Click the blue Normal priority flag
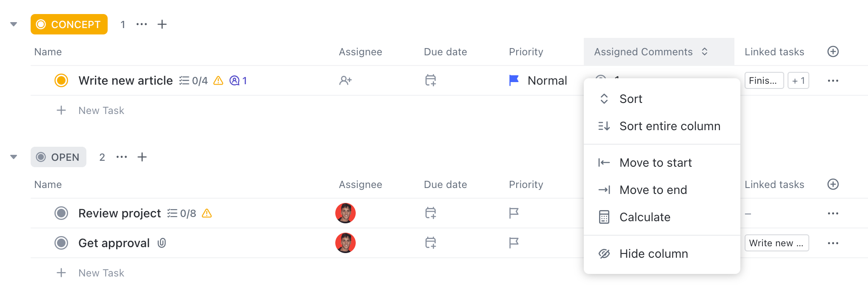This screenshot has height=302, width=868. click(x=514, y=80)
